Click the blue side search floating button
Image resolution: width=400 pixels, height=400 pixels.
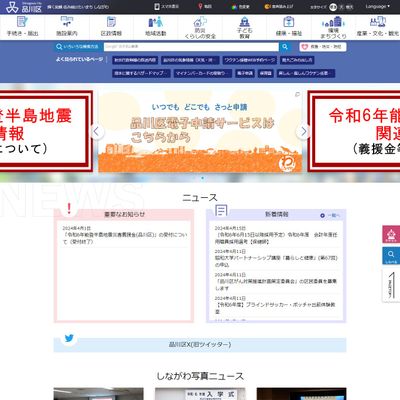pos(391,256)
